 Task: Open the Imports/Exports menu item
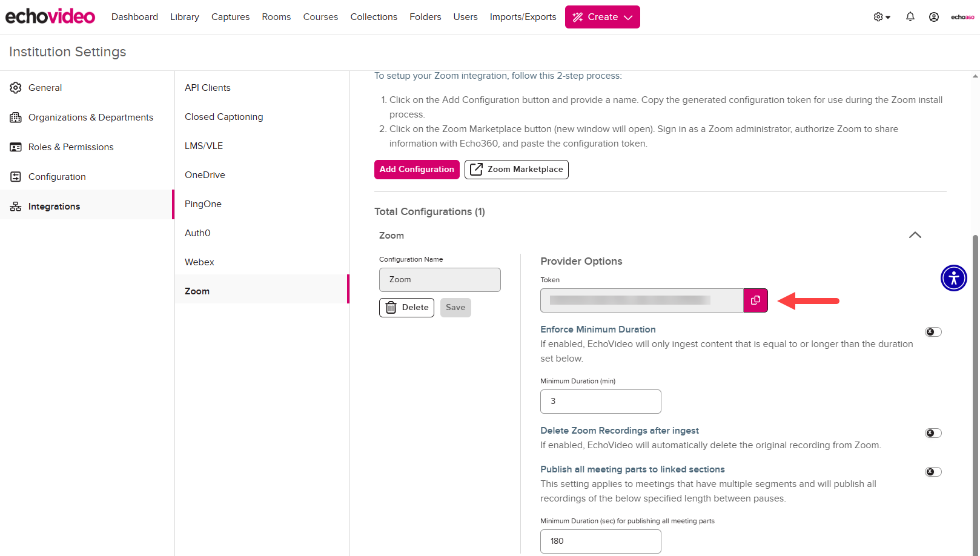[x=523, y=17]
